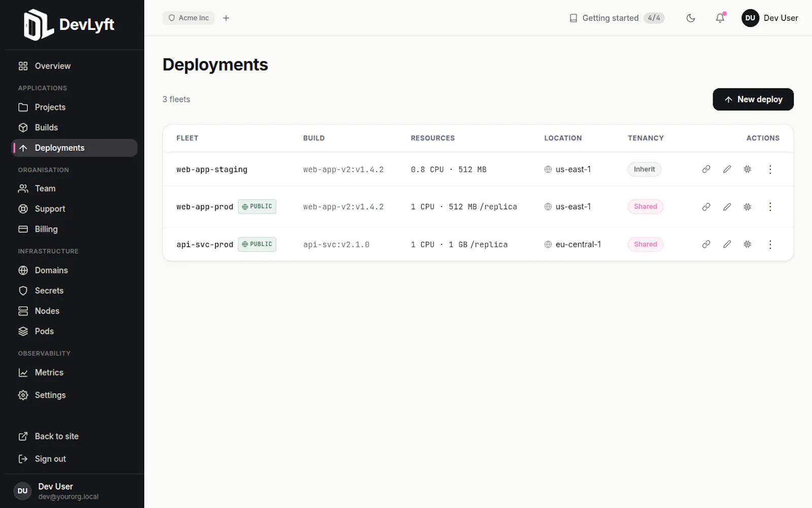812x508 pixels.
Task: Copy link icon for api-svc-prod
Action: coord(706,244)
